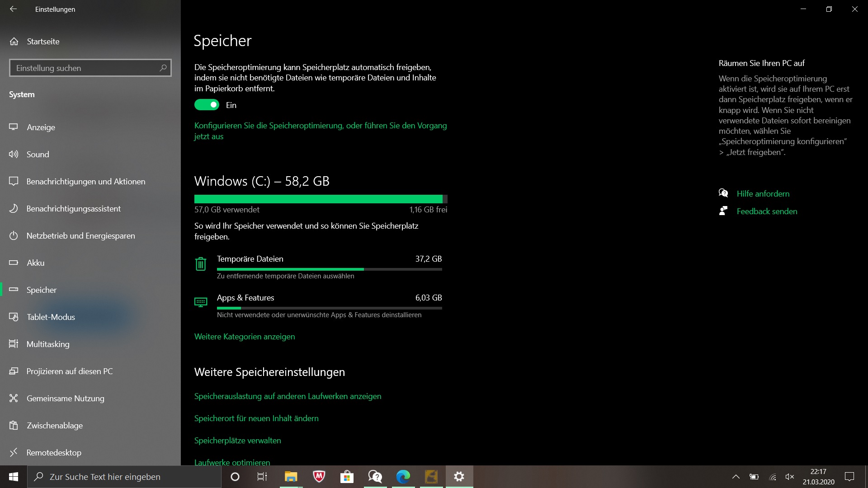This screenshot has width=868, height=488.
Task: Click the Multitasking sidebar icon
Action: (15, 344)
